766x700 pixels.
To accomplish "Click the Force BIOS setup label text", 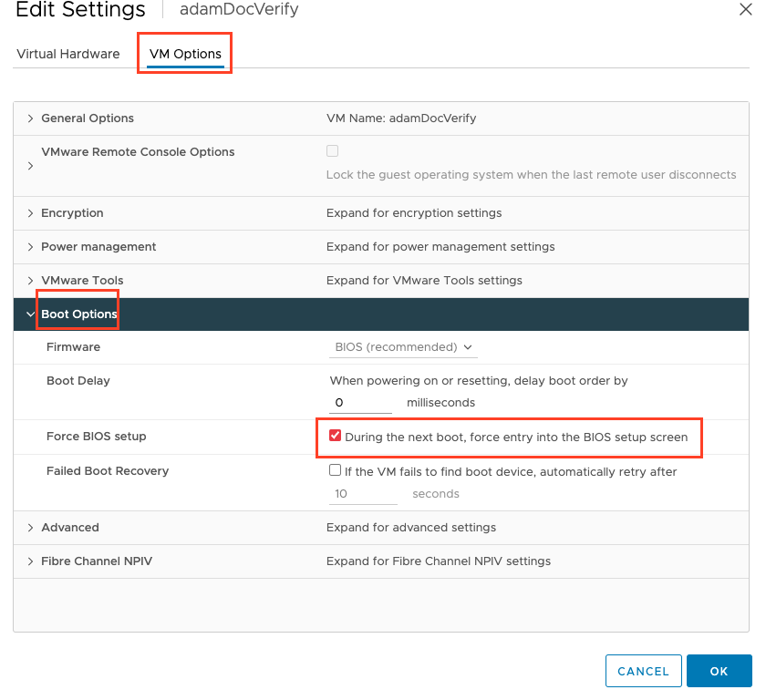I will coord(96,437).
